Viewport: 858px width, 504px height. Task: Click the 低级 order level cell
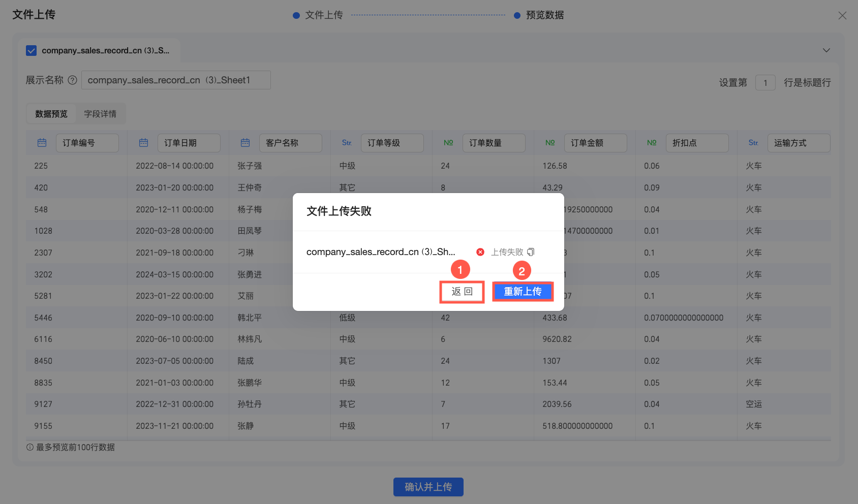point(347,318)
